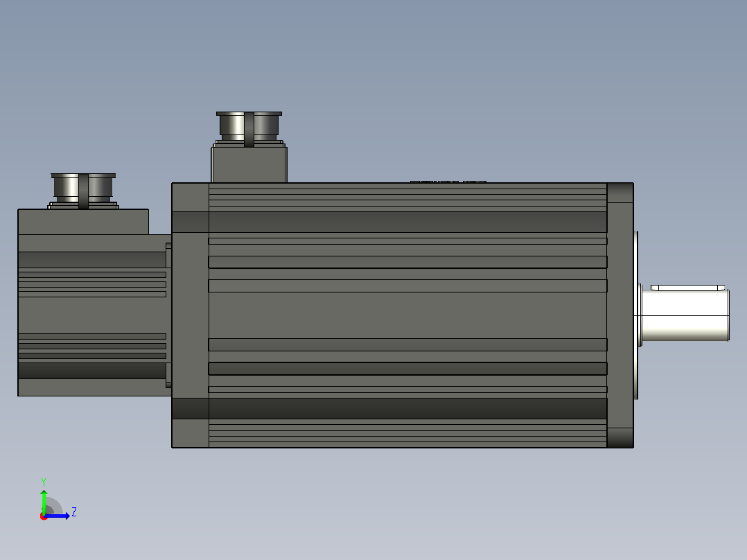Click the green Y axis arrow of the triad
Viewport: 747px width, 560px height.
tap(44, 501)
